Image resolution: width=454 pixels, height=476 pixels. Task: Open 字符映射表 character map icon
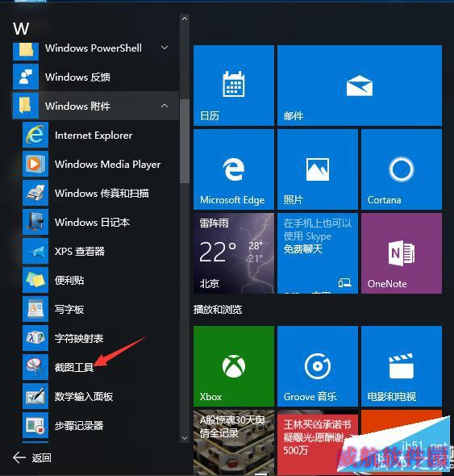click(35, 338)
